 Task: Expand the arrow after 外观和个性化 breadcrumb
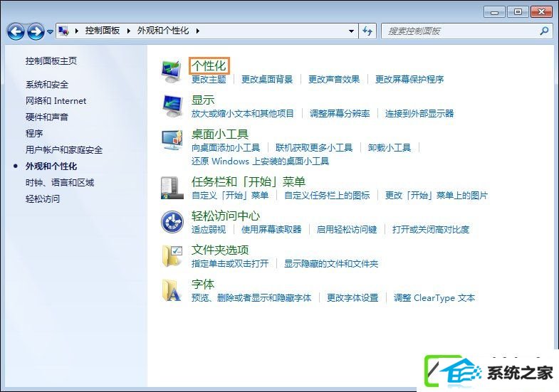(197, 31)
